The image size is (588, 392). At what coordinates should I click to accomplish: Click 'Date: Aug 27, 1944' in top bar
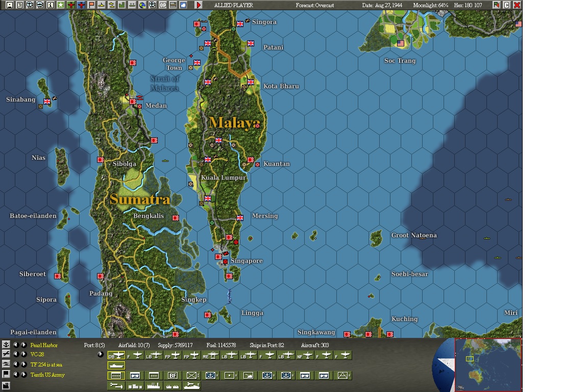(x=382, y=5)
